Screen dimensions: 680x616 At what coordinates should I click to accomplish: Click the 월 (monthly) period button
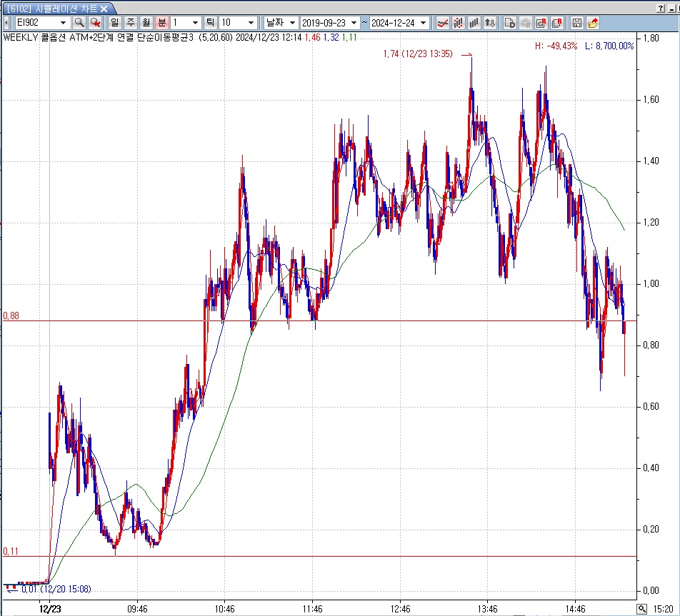tap(146, 23)
